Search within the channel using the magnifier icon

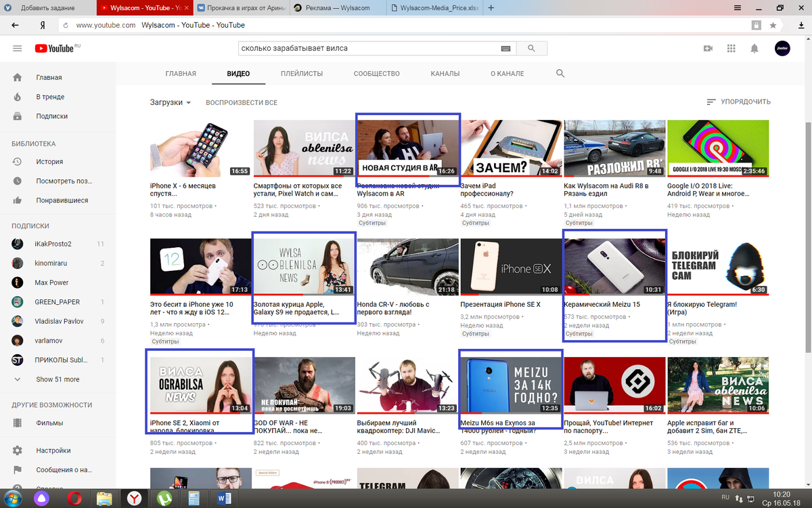tap(560, 73)
